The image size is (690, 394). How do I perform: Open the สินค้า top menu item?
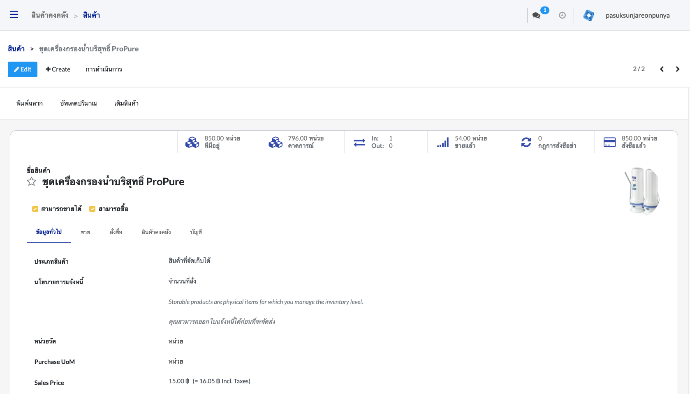pos(92,15)
